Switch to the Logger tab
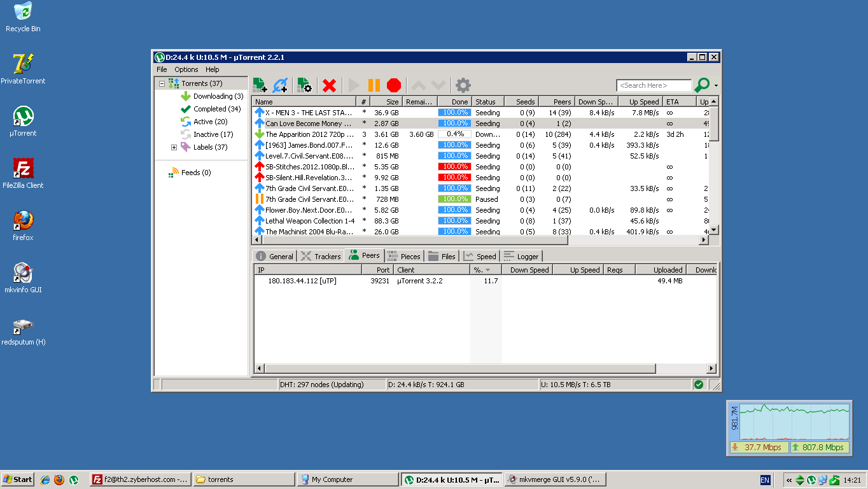This screenshot has width=868, height=489. tap(521, 257)
